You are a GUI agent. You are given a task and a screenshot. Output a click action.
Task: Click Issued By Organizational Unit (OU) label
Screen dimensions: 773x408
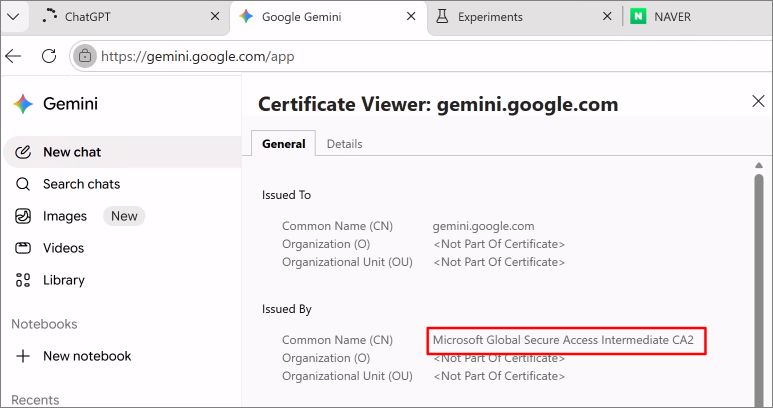click(x=347, y=376)
